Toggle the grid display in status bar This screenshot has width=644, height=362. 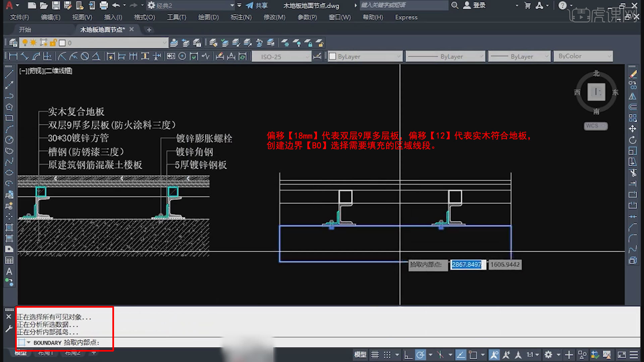pos(375,355)
